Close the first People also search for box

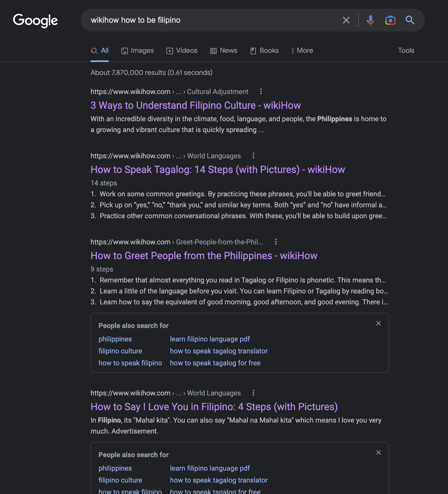pos(379,323)
